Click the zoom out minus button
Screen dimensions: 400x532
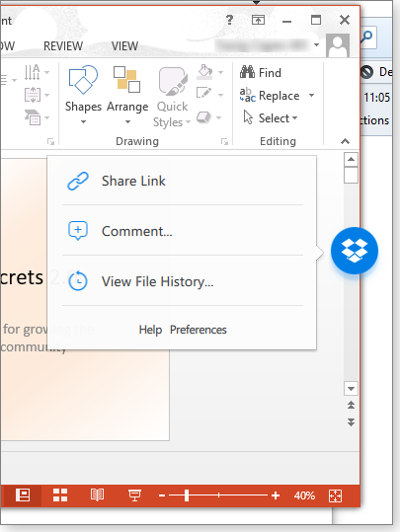tap(162, 495)
